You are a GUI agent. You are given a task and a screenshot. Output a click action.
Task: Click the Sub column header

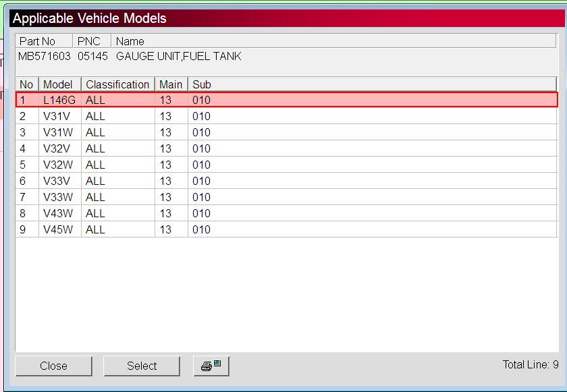202,84
